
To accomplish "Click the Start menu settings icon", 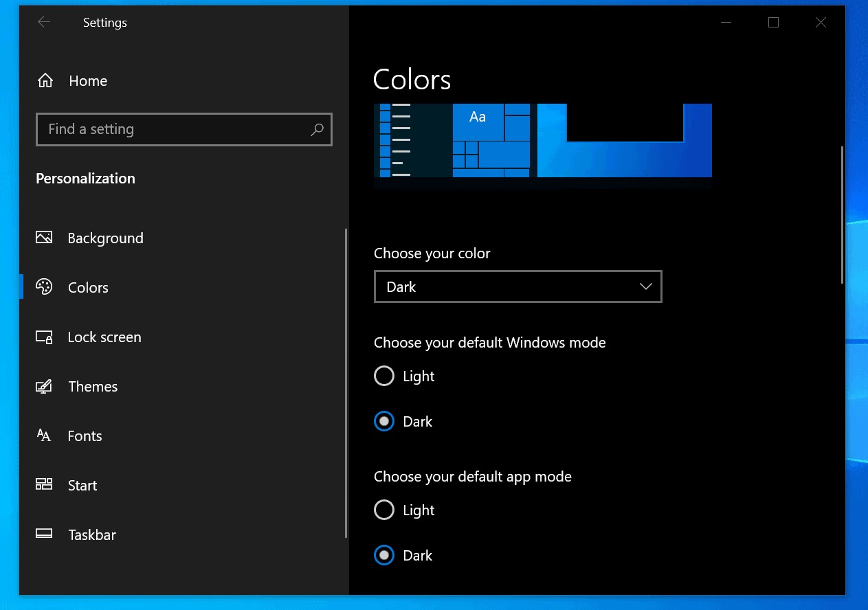I will pos(44,485).
